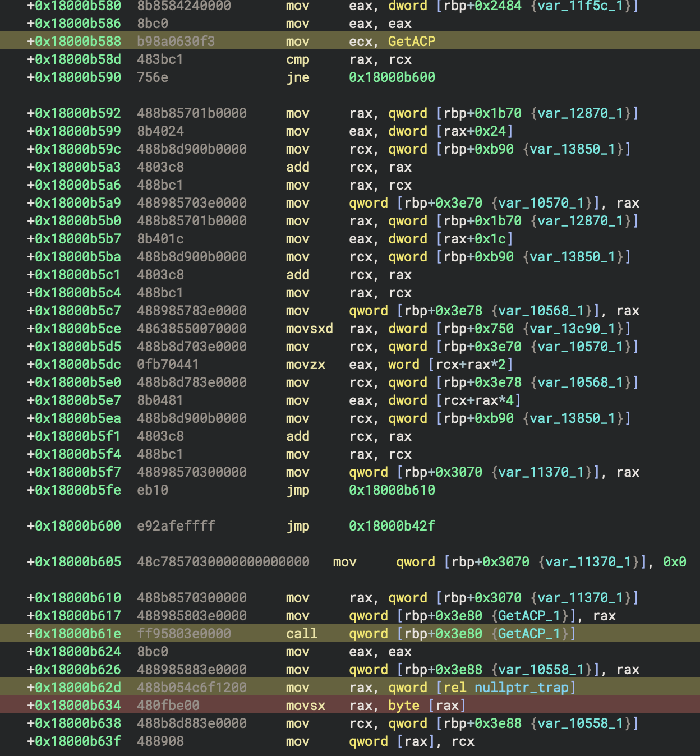Select address +0x18000b600 at line start
This screenshot has height=756, width=700.
[74, 526]
